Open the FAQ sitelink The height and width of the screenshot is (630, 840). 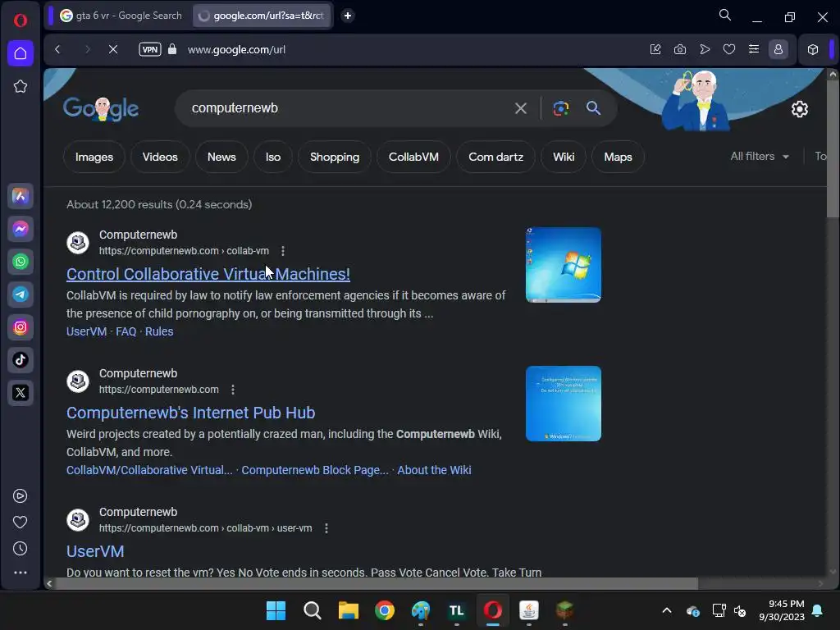pos(126,331)
